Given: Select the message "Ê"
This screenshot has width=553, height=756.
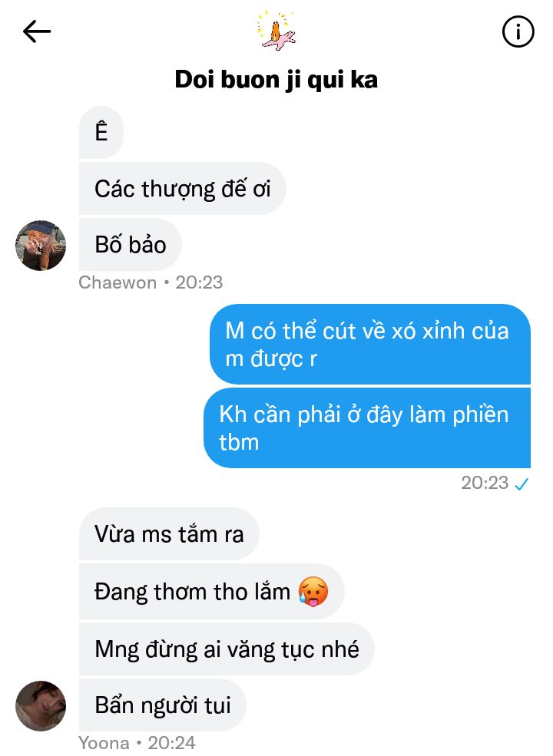Looking at the screenshot, I should [101, 133].
